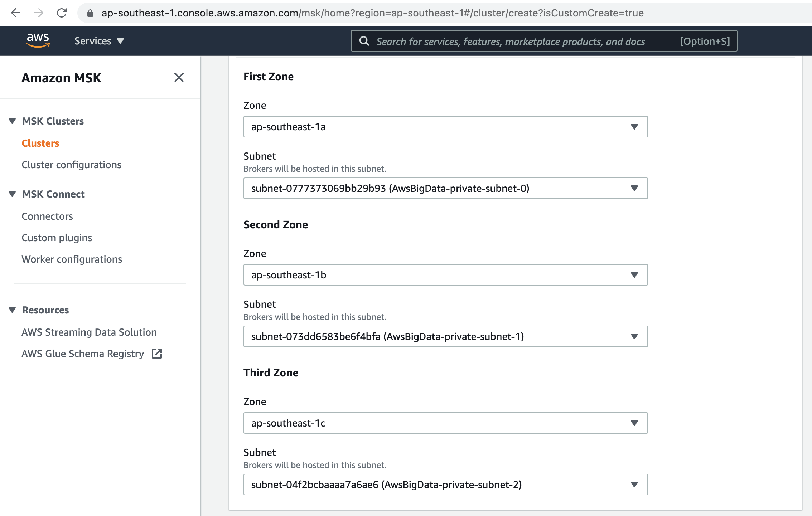Open Cluster configurations in the sidebar
812x516 pixels.
point(72,165)
